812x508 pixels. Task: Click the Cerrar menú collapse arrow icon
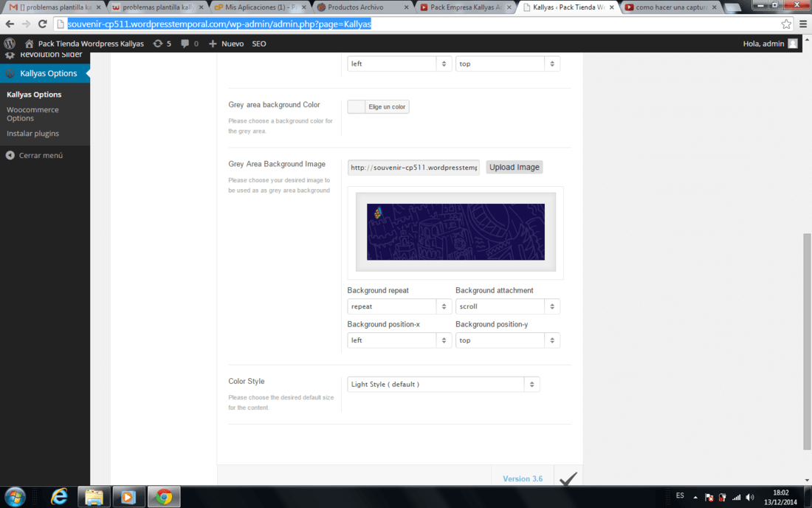(10, 155)
